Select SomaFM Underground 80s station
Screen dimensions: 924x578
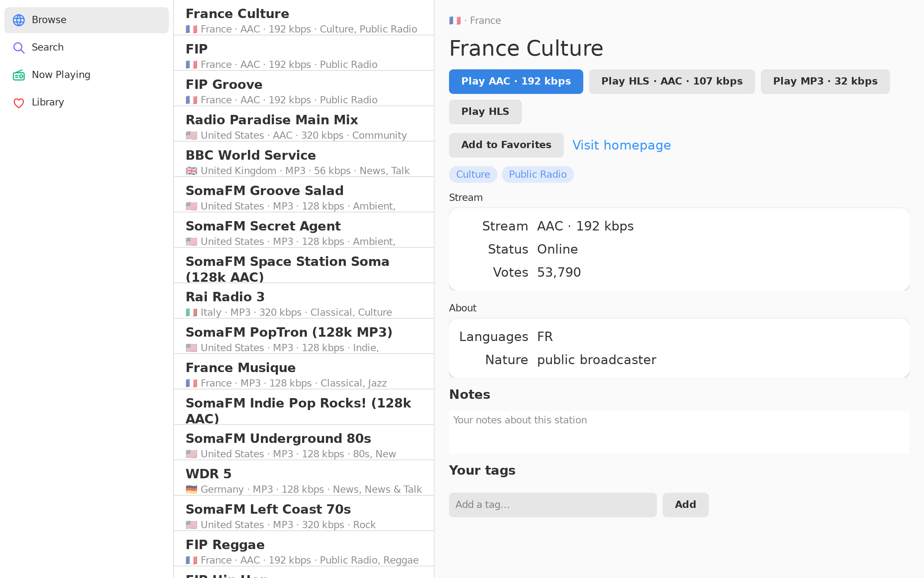click(304, 442)
